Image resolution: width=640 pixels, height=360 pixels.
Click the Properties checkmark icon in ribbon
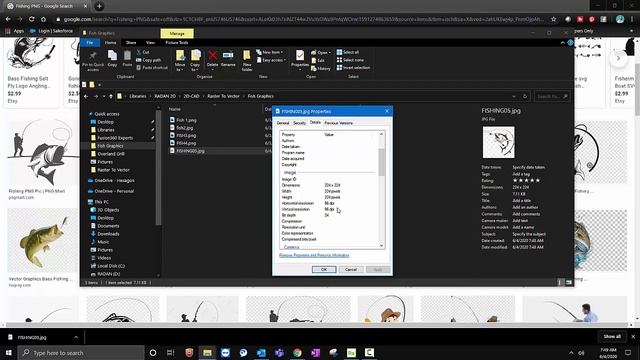[300, 56]
